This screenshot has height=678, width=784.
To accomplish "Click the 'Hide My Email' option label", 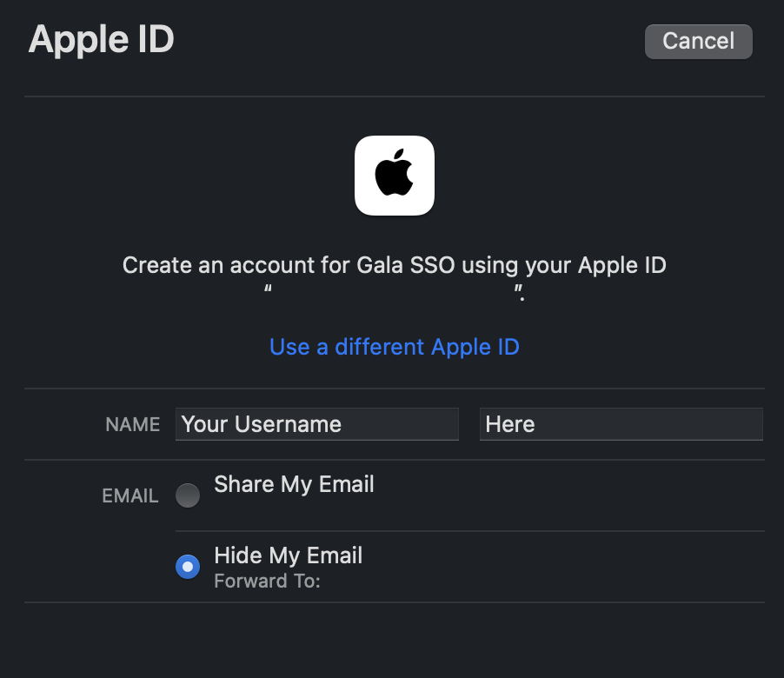I will pyautogui.click(x=288, y=555).
